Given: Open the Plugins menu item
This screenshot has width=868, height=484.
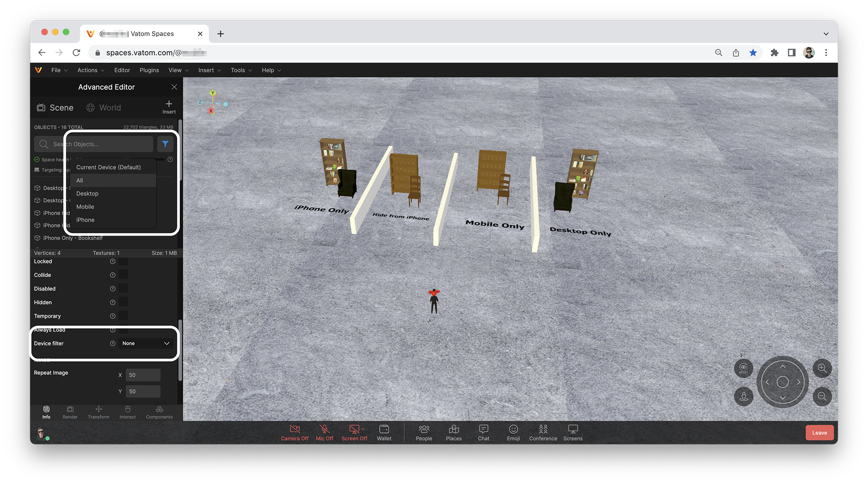Looking at the screenshot, I should pyautogui.click(x=149, y=70).
